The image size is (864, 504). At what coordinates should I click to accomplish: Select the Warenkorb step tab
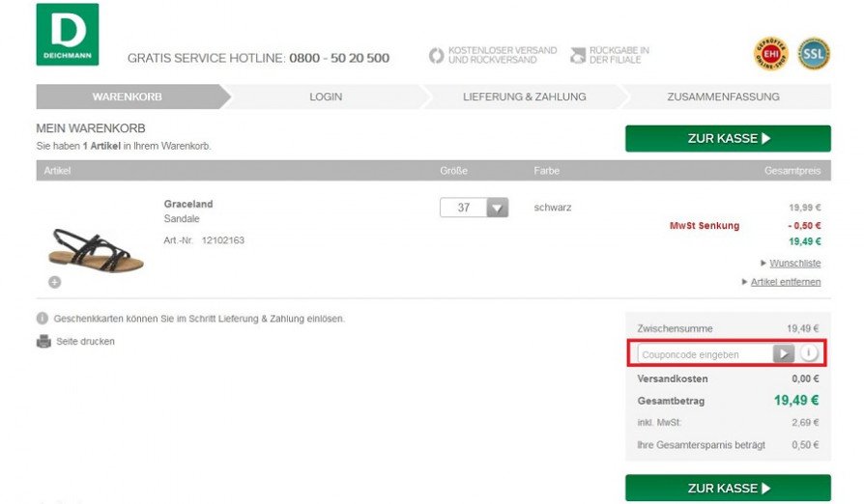(x=128, y=97)
